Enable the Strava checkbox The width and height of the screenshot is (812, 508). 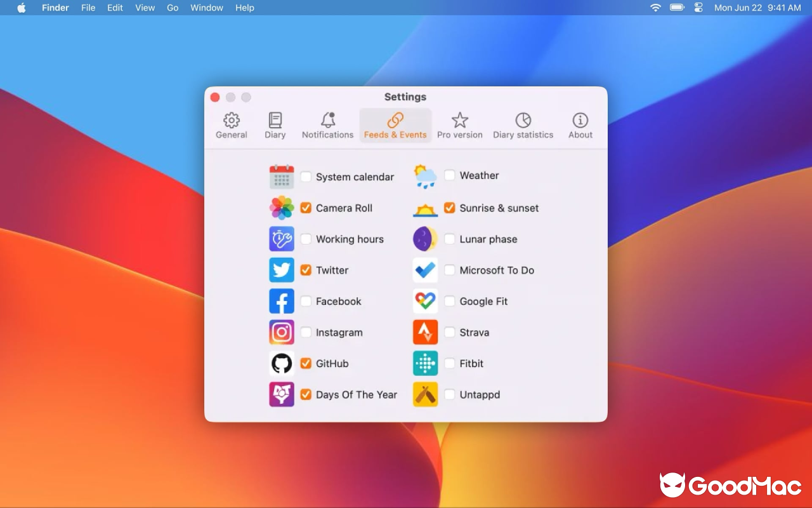pos(449,332)
